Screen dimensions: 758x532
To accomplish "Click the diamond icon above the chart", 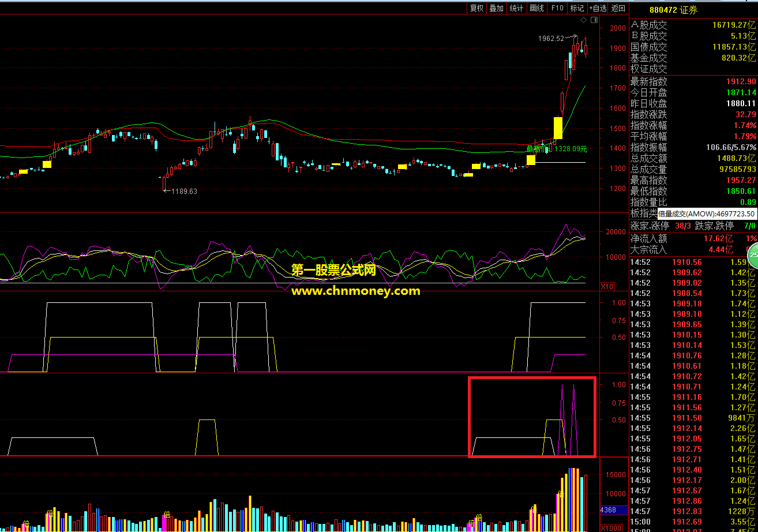I will (583, 20).
